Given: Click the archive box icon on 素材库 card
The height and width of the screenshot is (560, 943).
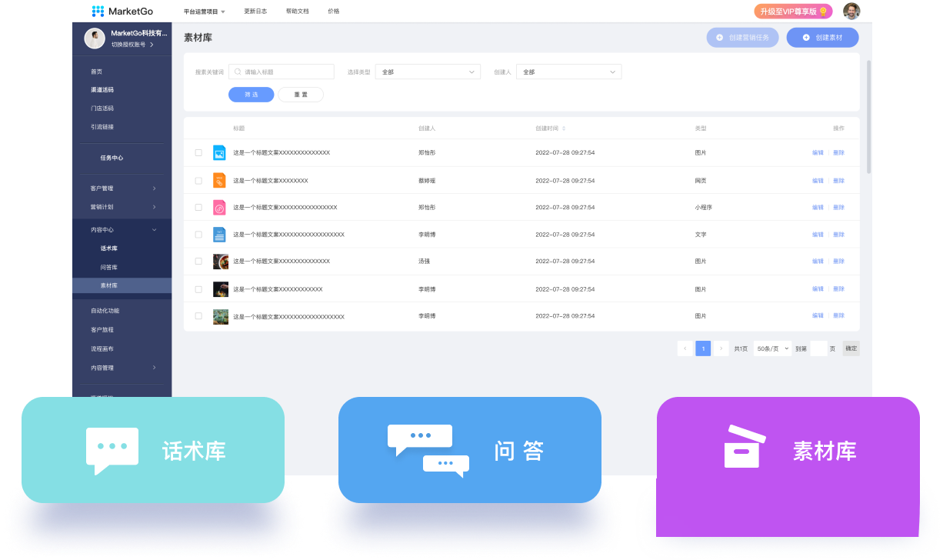Looking at the screenshot, I should [745, 447].
